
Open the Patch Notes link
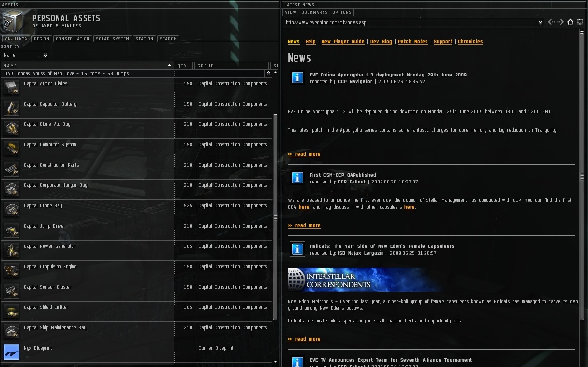(412, 42)
